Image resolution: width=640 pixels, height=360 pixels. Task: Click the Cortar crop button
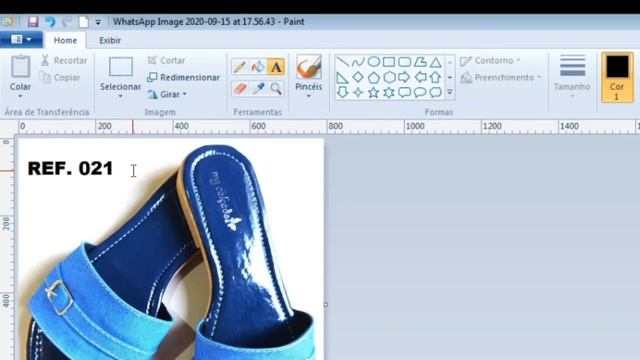[x=166, y=60]
